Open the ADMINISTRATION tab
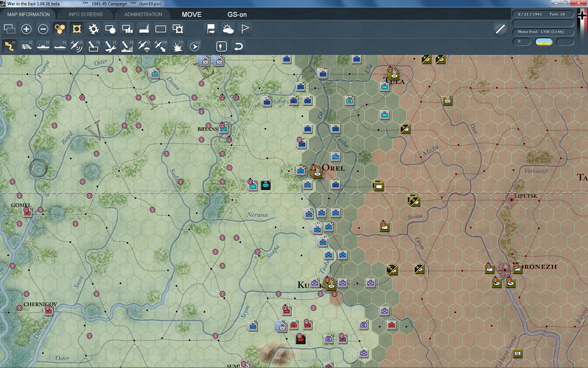 143,14
